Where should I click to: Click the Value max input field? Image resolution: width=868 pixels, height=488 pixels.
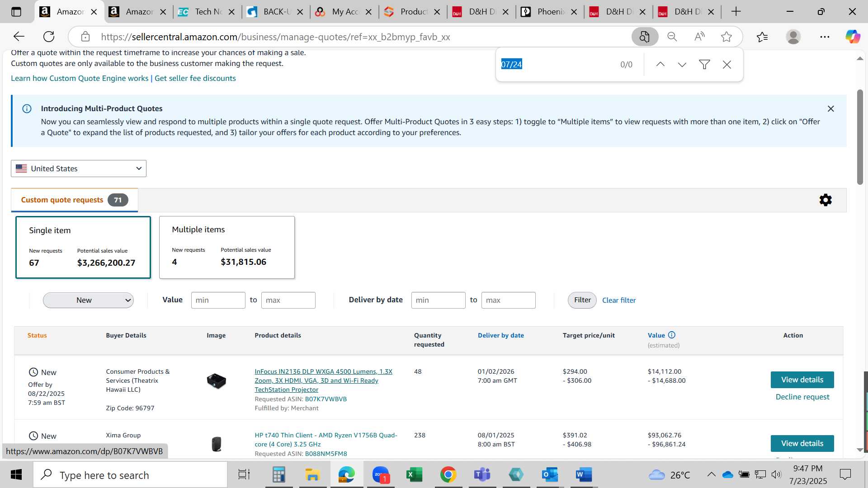click(288, 300)
